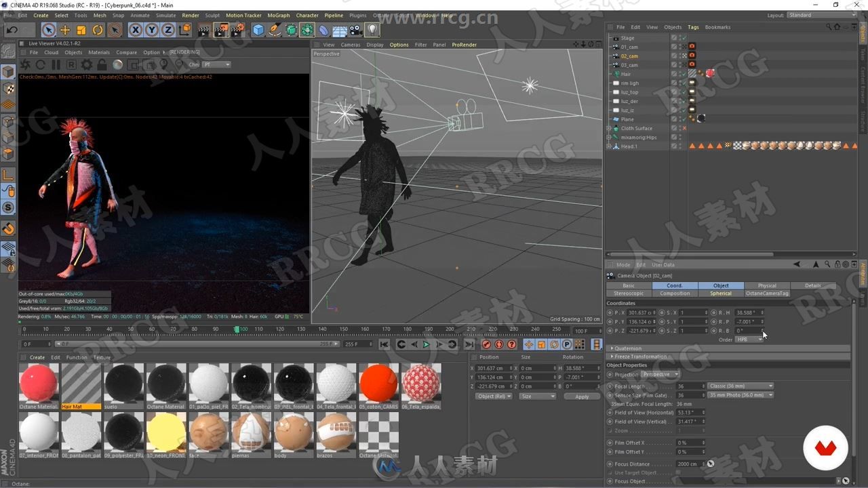Click the Floor/environment grid icon
Viewport: 868px width, 488px height.
340,30
